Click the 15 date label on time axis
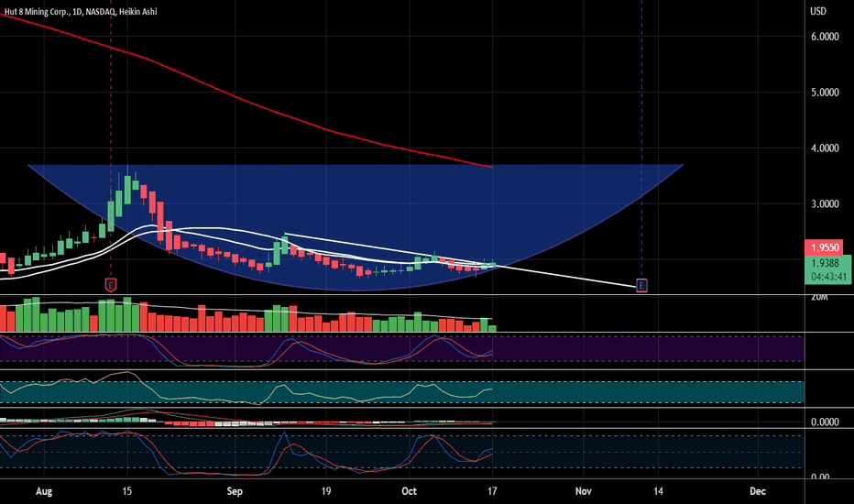 [126, 491]
